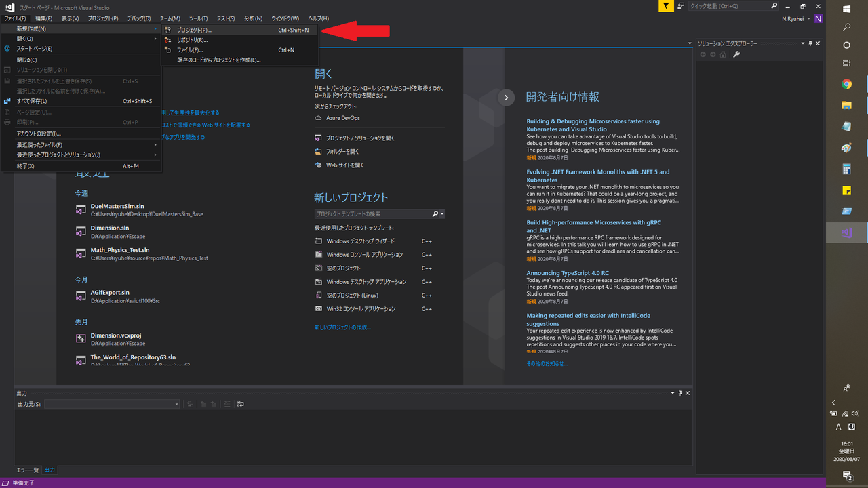This screenshot has height=488, width=868.
Task: Select ファイル(F)... Ctrl+N entry
Action: 239,50
